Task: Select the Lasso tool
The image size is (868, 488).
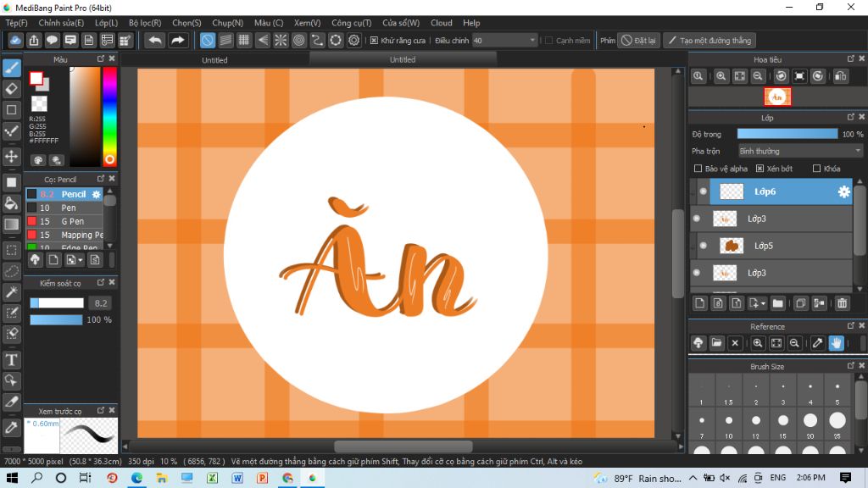Action: pos(12,271)
